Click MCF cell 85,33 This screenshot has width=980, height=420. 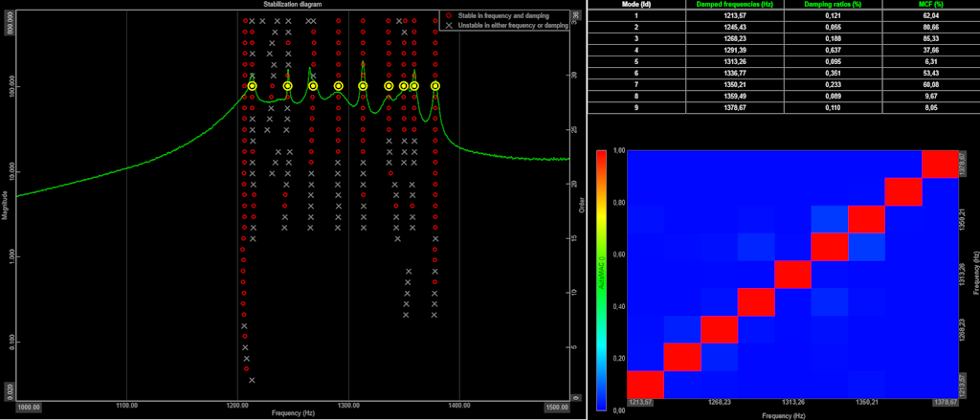point(930,39)
